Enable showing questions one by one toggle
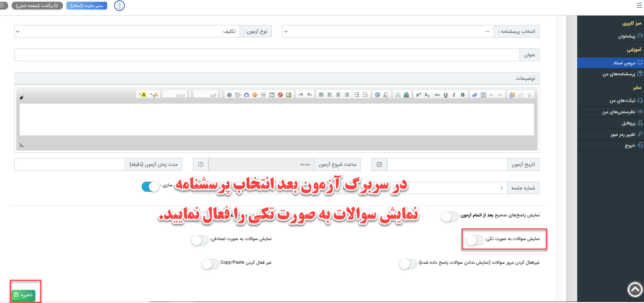 pos(474,240)
